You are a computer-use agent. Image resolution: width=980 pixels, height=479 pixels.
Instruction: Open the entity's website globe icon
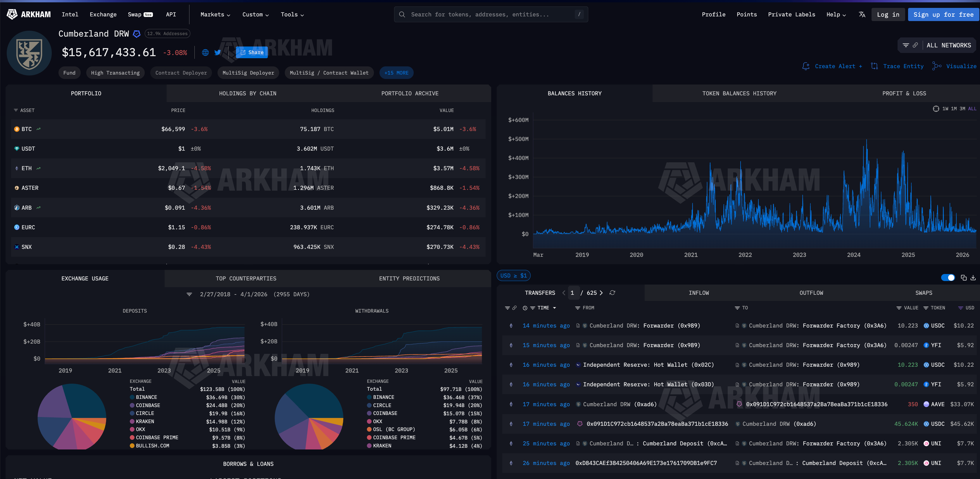tap(206, 53)
